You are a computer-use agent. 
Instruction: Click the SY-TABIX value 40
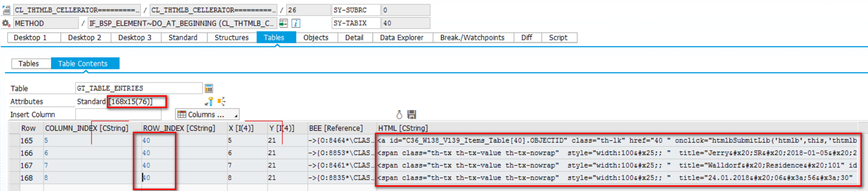406,23
